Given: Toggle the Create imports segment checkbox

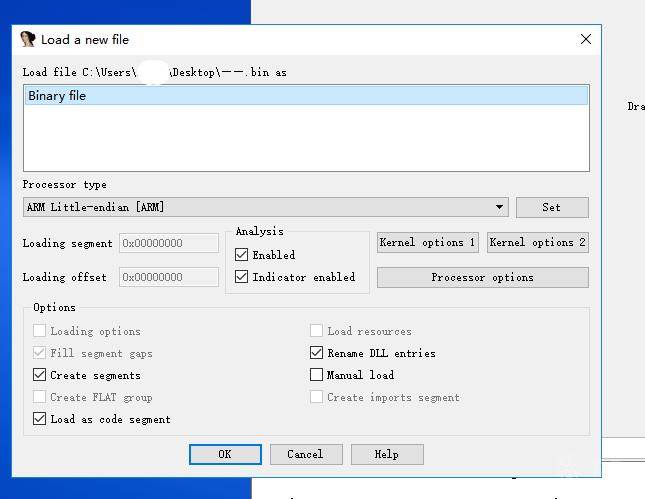Looking at the screenshot, I should [x=316, y=397].
